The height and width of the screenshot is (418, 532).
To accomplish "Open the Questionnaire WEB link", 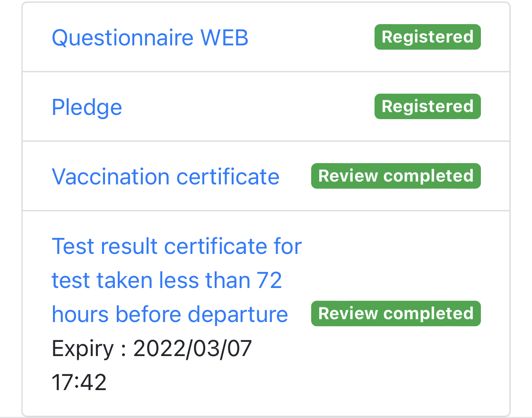I will coord(150,37).
